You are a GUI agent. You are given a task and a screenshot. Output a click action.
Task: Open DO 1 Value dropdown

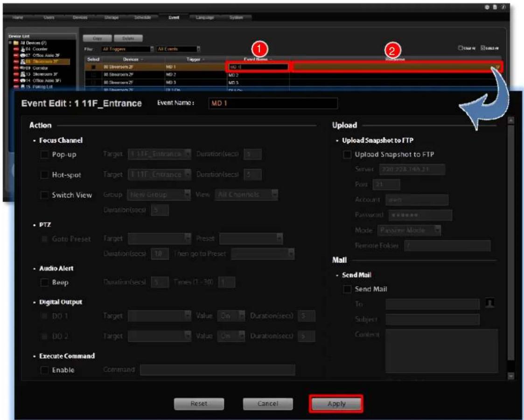point(231,316)
